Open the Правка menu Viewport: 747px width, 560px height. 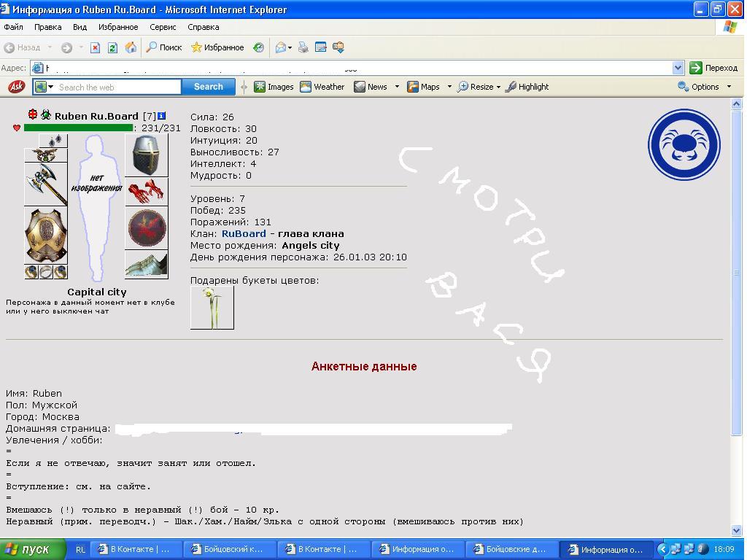(47, 27)
